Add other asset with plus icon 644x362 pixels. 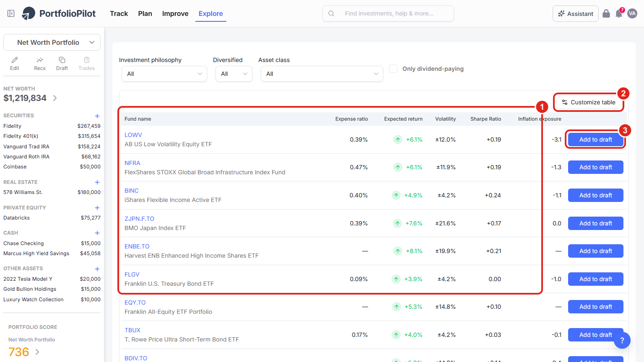(97, 269)
